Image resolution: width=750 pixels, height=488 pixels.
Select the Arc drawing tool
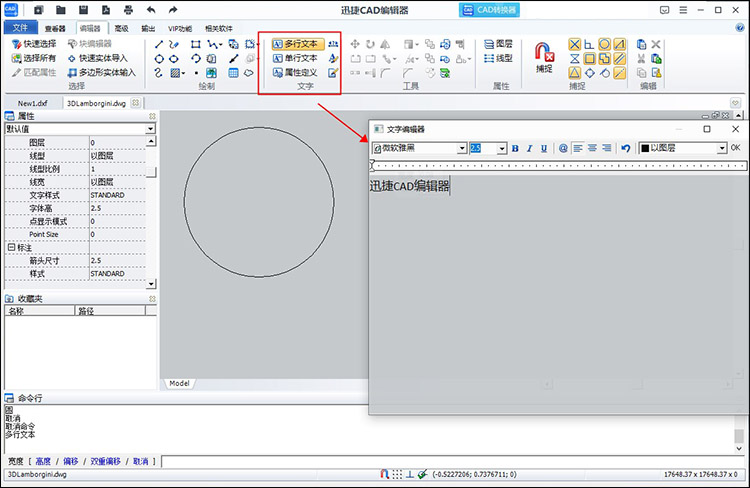click(196, 59)
